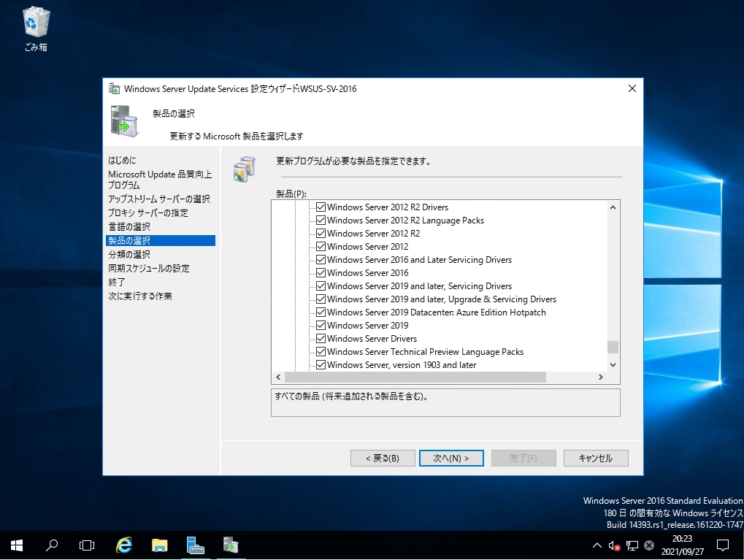The height and width of the screenshot is (560, 744).
Task: Click the horizontal scrollbar thumb
Action: [415, 377]
